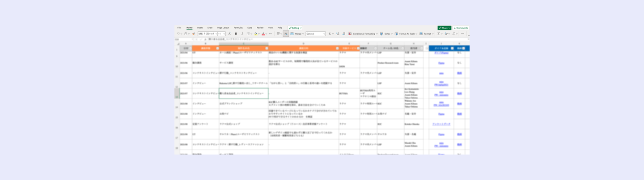Switch to the Draw tab
Screen dimensions: 644x180
click(x=210, y=28)
